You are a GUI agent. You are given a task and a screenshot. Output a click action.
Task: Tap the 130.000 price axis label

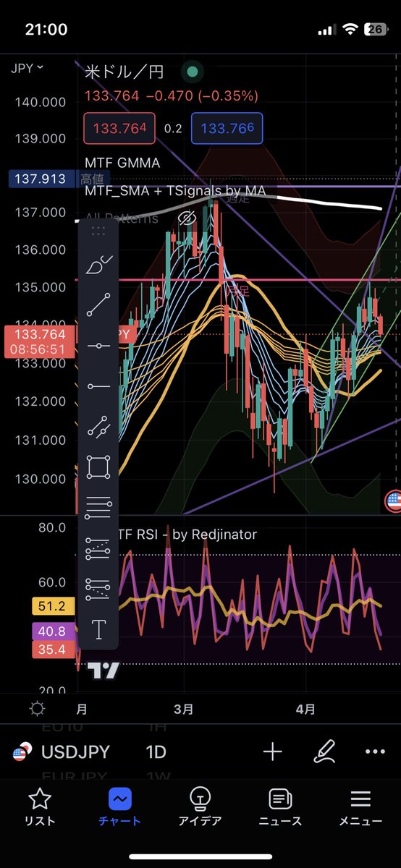[x=41, y=479]
